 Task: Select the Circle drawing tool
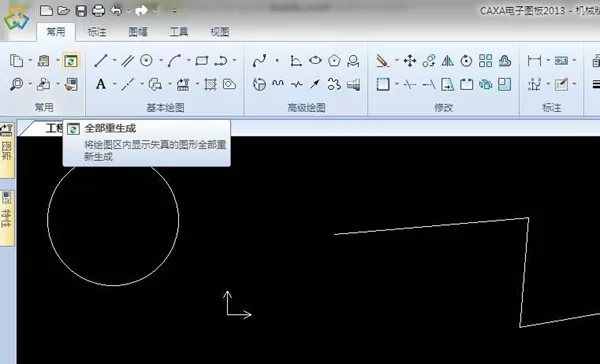click(x=146, y=60)
